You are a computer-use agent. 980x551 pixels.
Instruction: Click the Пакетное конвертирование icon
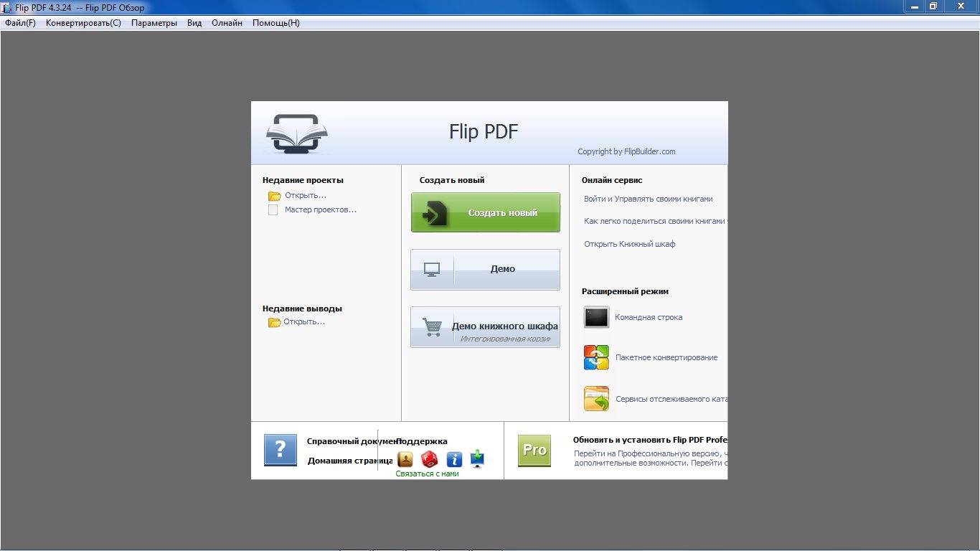pyautogui.click(x=596, y=357)
